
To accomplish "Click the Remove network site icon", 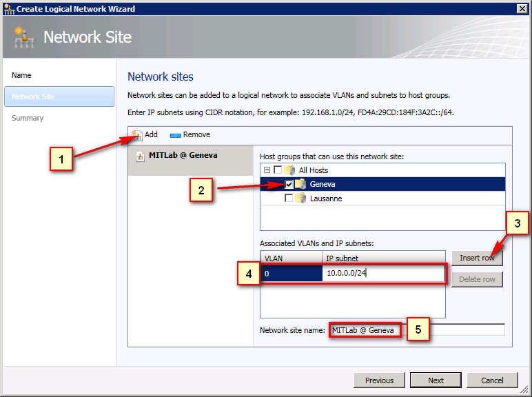I will 175,135.
